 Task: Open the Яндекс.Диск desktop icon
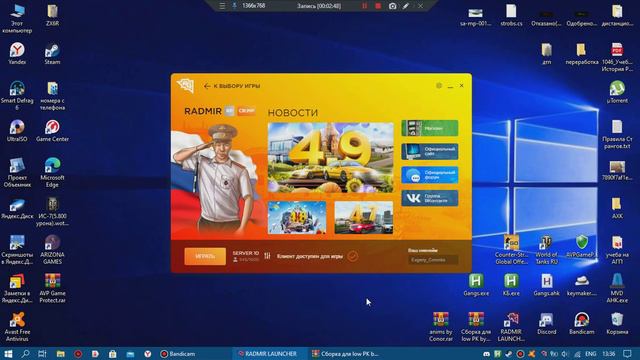coord(17,209)
